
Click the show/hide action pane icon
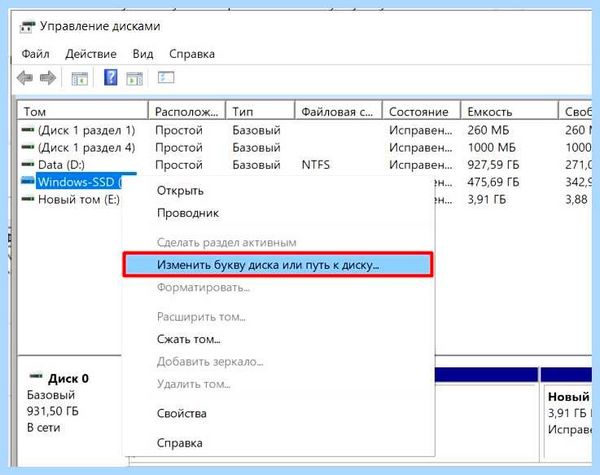(134, 78)
